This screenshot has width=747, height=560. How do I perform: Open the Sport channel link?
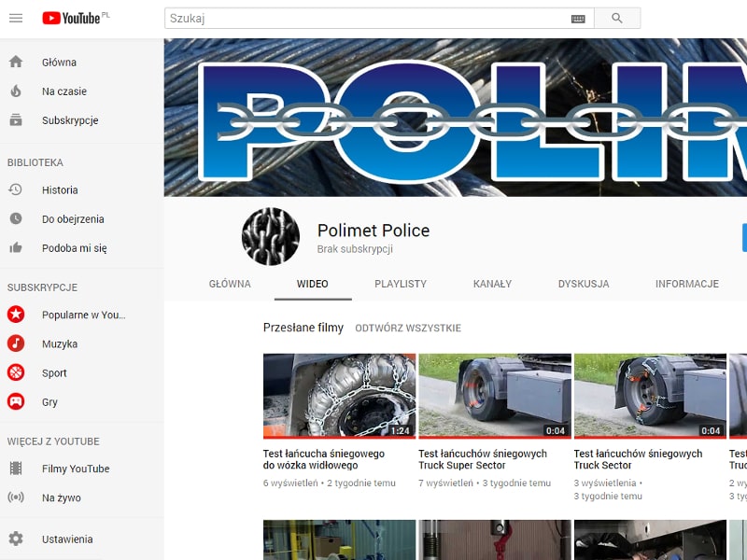54,372
